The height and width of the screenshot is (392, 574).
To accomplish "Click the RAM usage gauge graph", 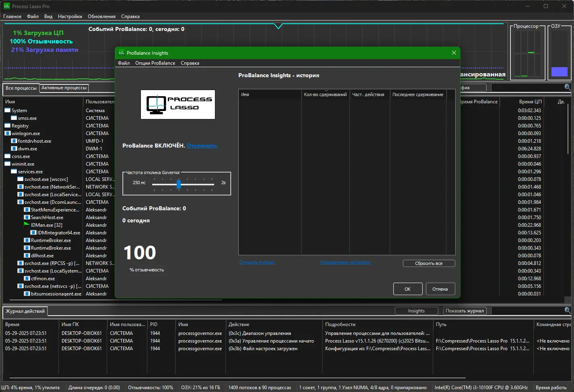I will pyautogui.click(x=559, y=53).
